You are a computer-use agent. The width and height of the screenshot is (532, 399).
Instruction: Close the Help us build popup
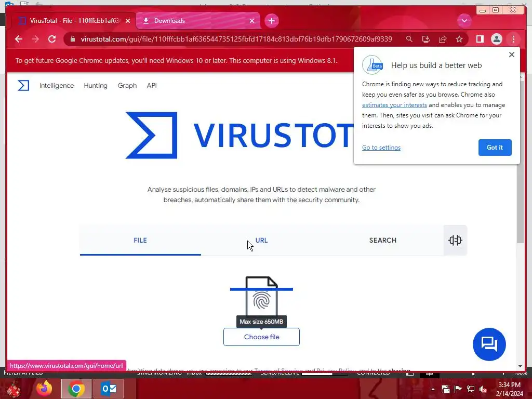coord(512,55)
